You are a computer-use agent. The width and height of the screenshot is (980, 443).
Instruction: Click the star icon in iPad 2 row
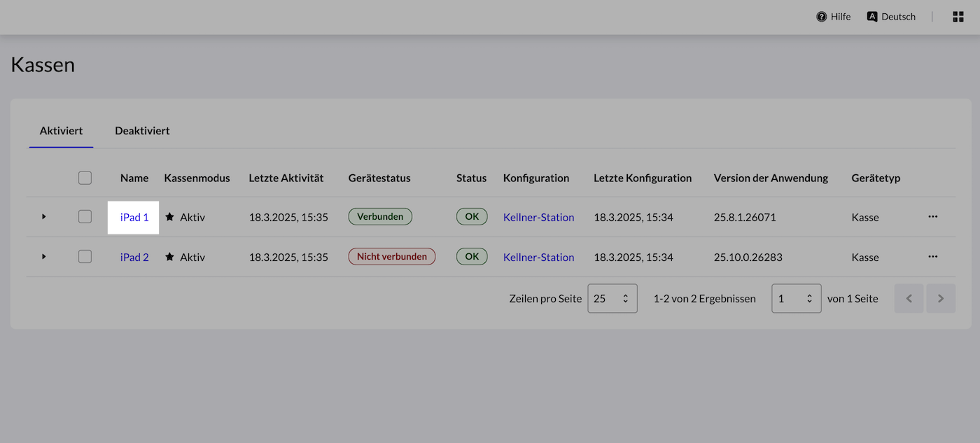169,257
